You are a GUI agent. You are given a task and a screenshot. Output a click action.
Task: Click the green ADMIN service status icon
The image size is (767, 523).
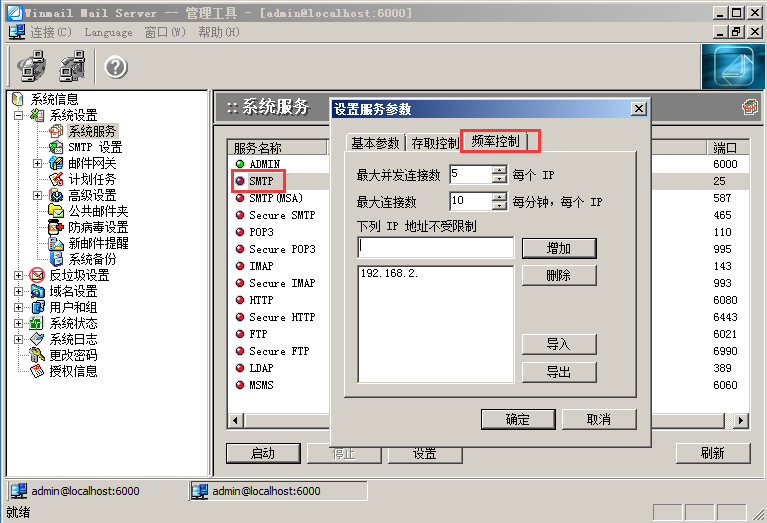pyautogui.click(x=240, y=164)
